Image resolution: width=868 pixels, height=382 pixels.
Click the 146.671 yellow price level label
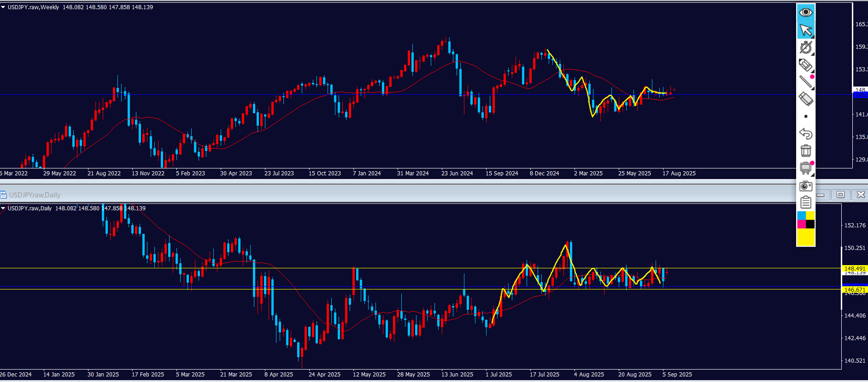854,289
